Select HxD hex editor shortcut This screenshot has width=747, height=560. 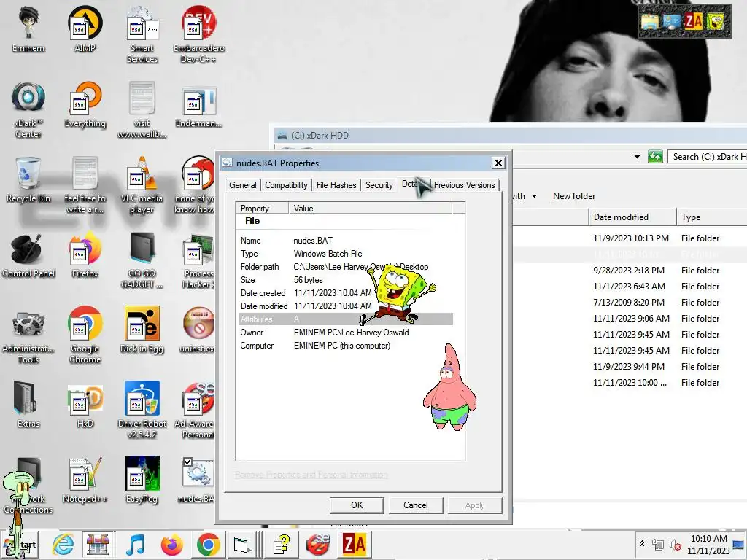pyautogui.click(x=85, y=405)
